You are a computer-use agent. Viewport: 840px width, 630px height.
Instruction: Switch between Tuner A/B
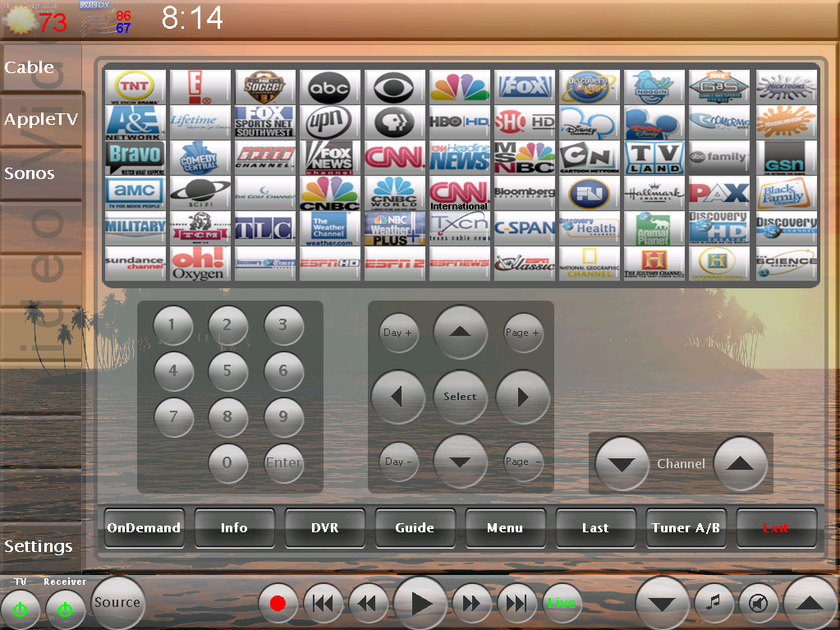click(x=686, y=528)
